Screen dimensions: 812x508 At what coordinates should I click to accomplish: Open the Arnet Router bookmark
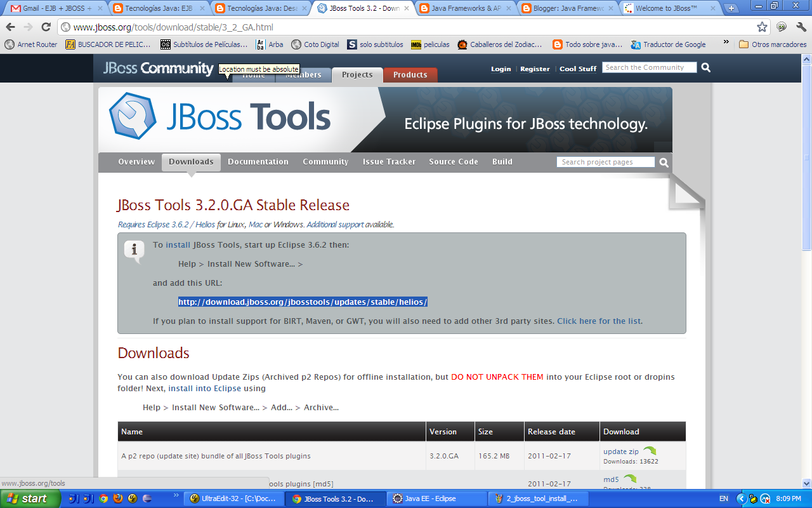[30, 44]
